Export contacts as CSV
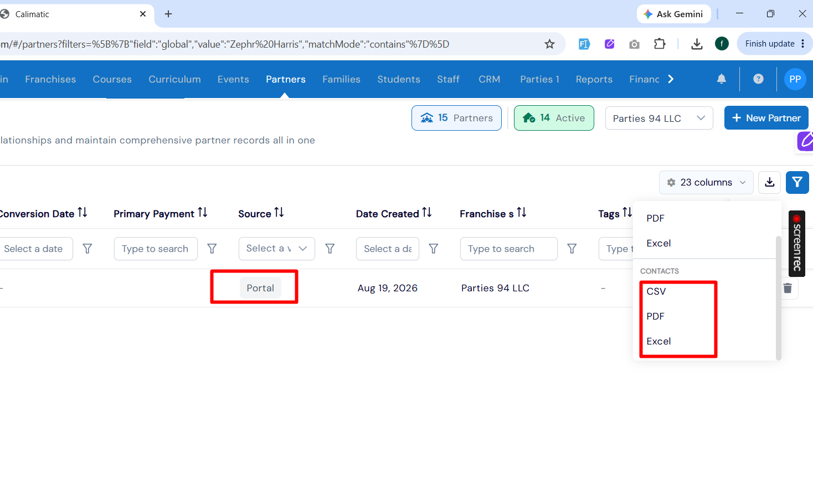The height and width of the screenshot is (504, 813). pyautogui.click(x=656, y=291)
